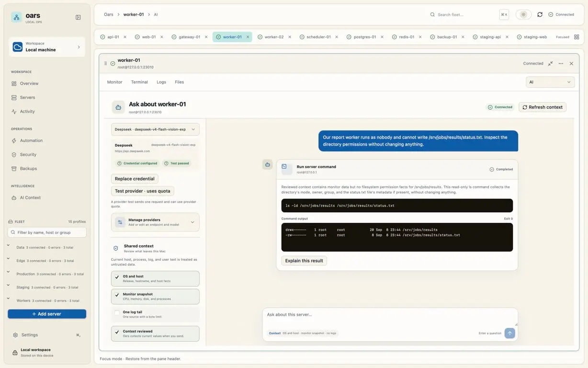This screenshot has height=368, width=588.
Task: Click the pane drag handle icon
Action: pyautogui.click(x=106, y=63)
